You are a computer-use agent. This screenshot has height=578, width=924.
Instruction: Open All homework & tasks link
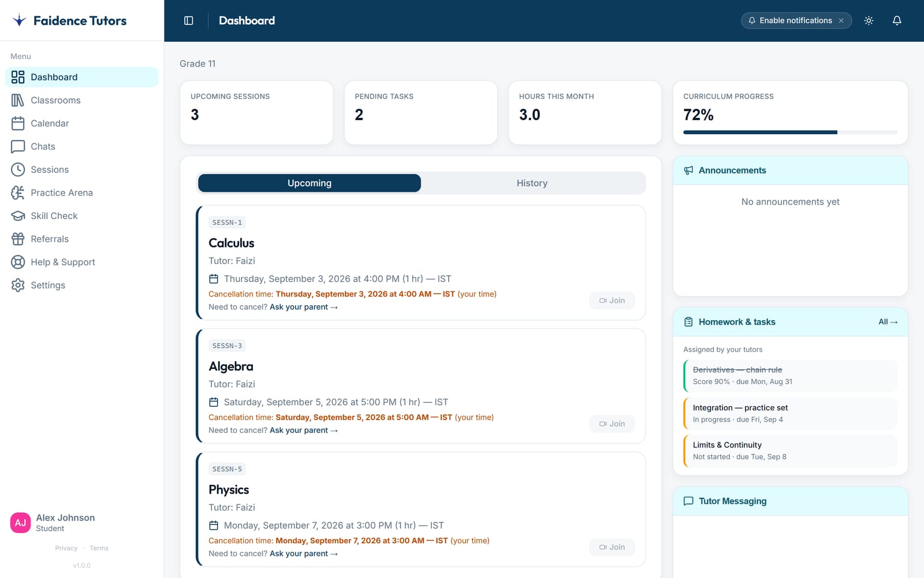888,322
